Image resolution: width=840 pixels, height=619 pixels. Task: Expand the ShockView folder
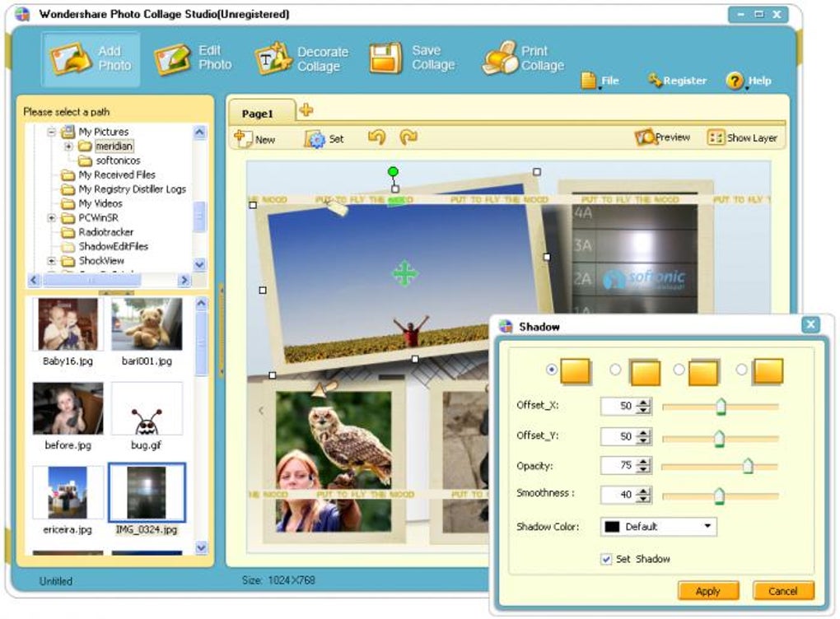click(51, 261)
